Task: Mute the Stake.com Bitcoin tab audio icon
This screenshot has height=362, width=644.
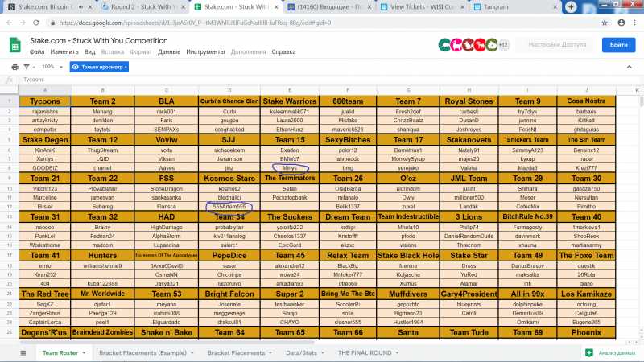Action: coord(81,7)
